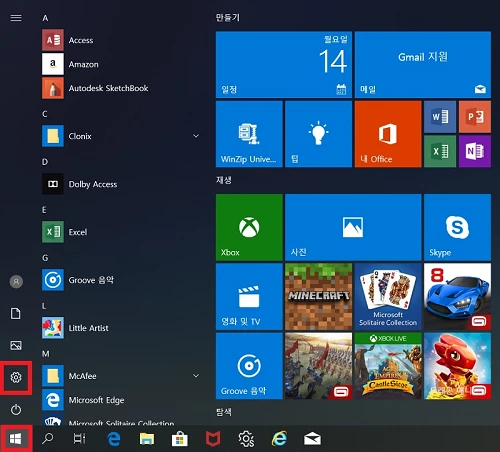This screenshot has height=452, width=500.
Task: Open the Documents icon in the sidebar
Action: coord(16,314)
